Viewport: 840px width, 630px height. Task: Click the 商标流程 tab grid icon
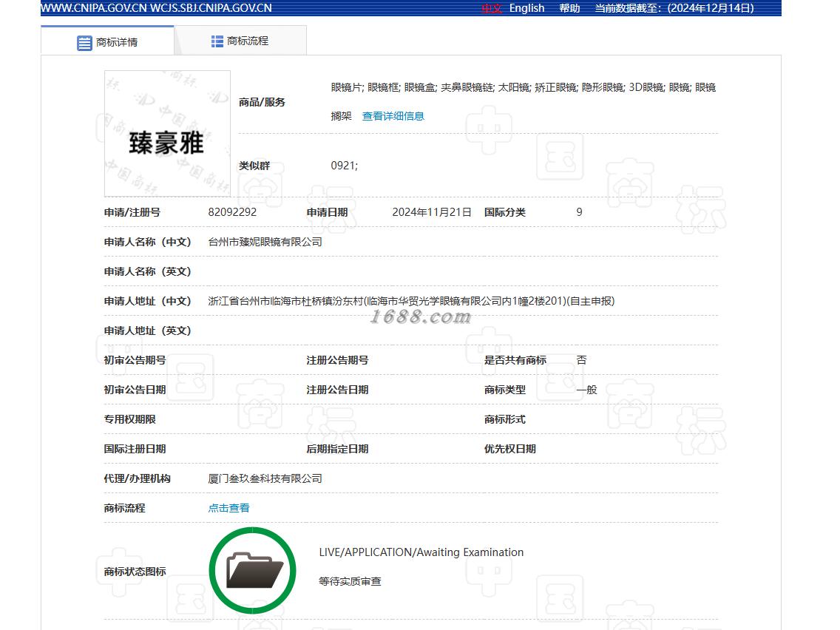[217, 41]
